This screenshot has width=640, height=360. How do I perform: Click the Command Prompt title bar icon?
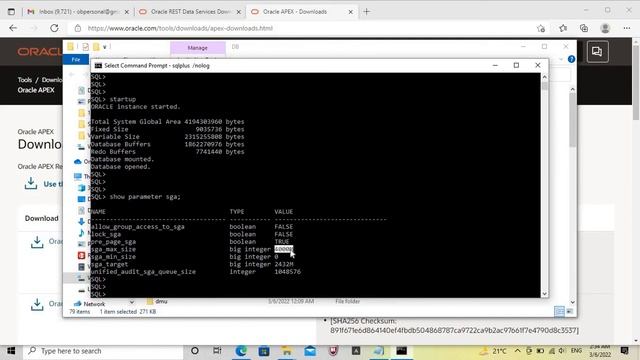pos(98,65)
